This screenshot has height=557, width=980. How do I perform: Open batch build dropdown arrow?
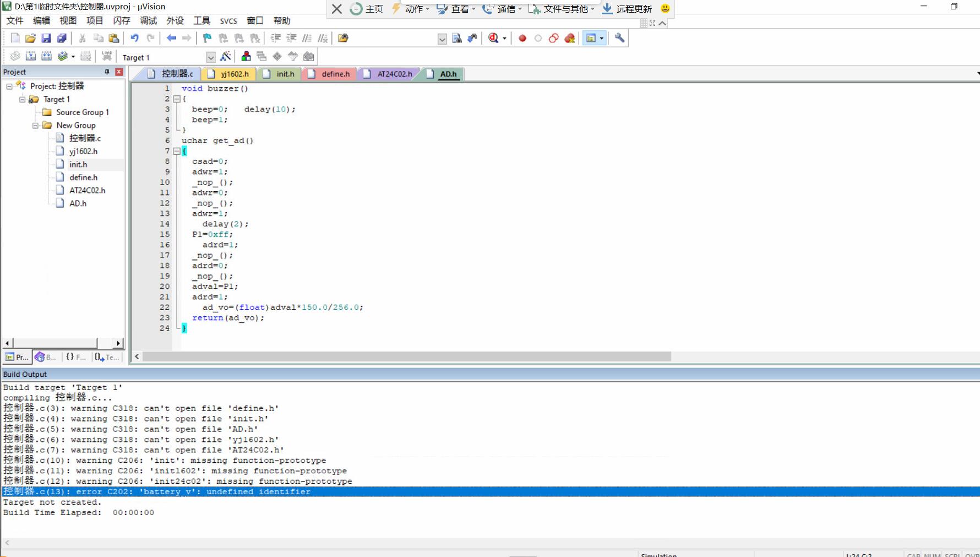point(73,57)
